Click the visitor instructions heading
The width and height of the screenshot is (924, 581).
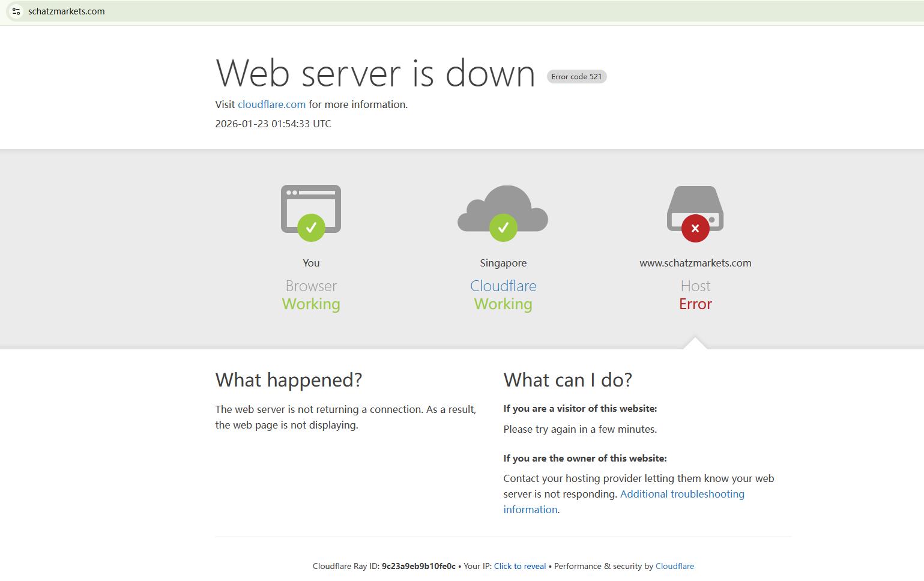(x=581, y=409)
